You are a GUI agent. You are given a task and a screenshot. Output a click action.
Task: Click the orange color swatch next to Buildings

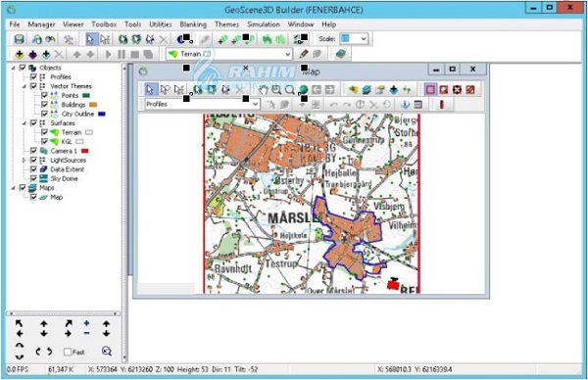pyautogui.click(x=93, y=105)
